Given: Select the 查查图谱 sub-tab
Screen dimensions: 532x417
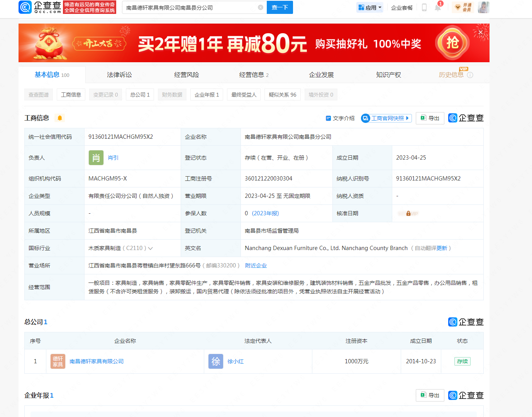Looking at the screenshot, I should 39,95.
